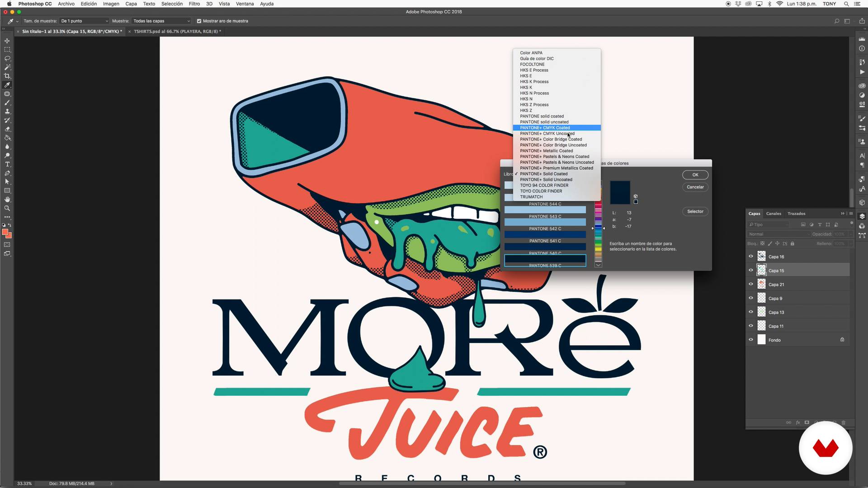Choose 'HKS K Process' from the list
The height and width of the screenshot is (488, 868).
[557, 82]
